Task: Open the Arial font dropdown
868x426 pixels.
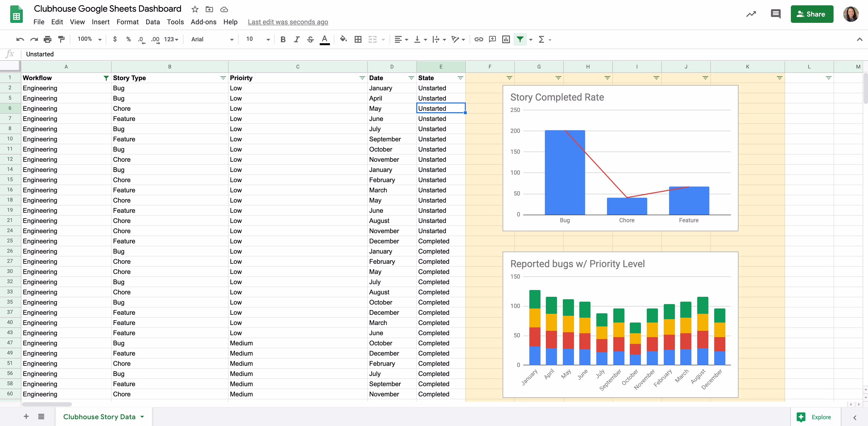Action: coord(212,39)
